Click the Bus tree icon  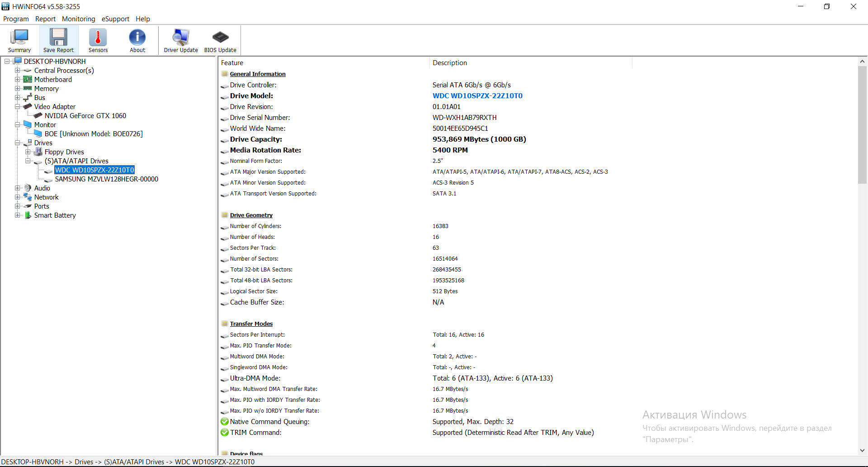28,97
